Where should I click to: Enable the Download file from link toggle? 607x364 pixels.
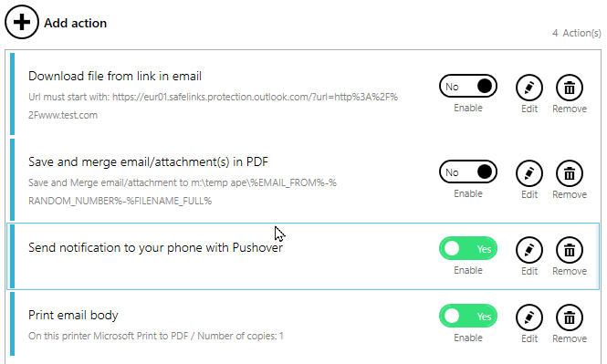click(468, 87)
